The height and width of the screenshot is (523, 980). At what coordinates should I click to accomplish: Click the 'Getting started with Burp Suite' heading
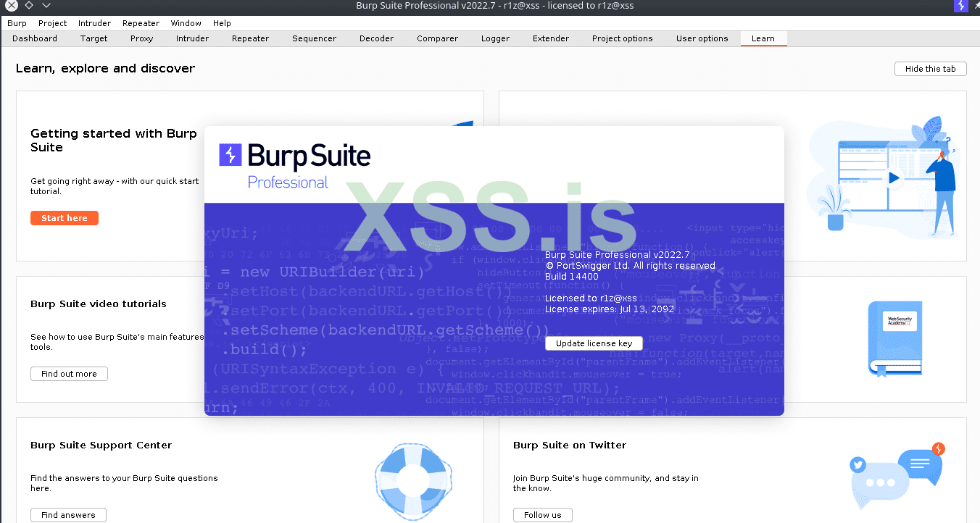click(114, 141)
